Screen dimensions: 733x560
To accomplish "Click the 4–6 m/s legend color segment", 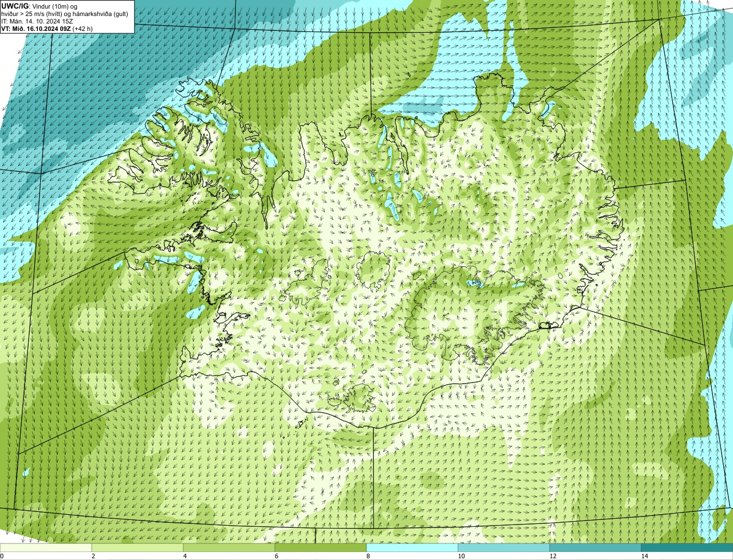I will tap(229, 547).
